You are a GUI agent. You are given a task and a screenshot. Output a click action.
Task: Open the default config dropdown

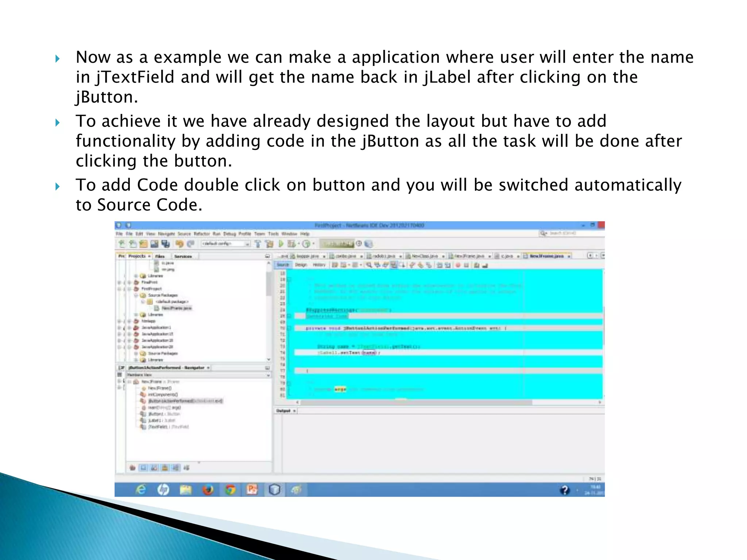(x=226, y=244)
